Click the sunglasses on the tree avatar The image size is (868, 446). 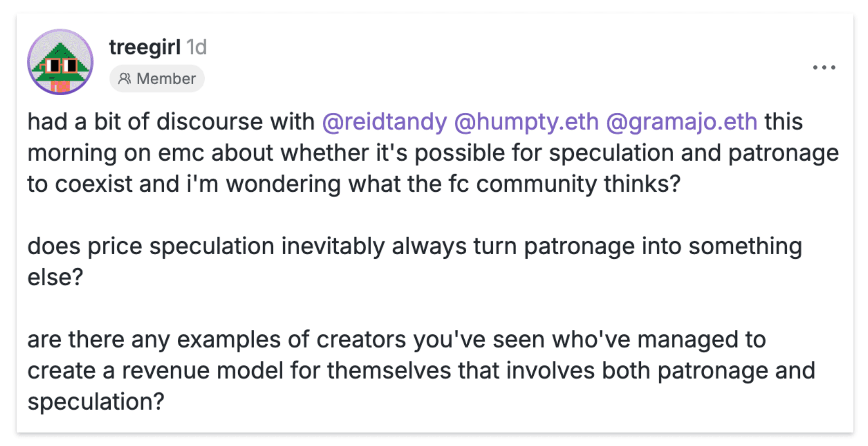(61, 66)
